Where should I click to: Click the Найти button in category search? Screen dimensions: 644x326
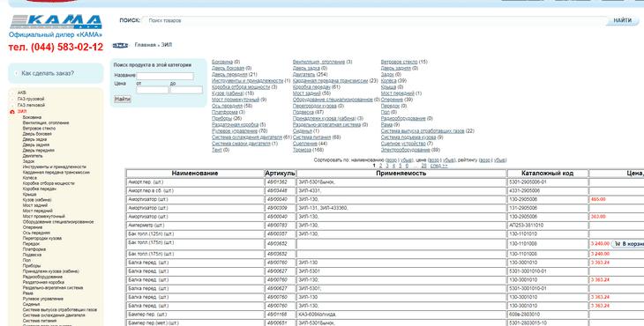(x=123, y=100)
